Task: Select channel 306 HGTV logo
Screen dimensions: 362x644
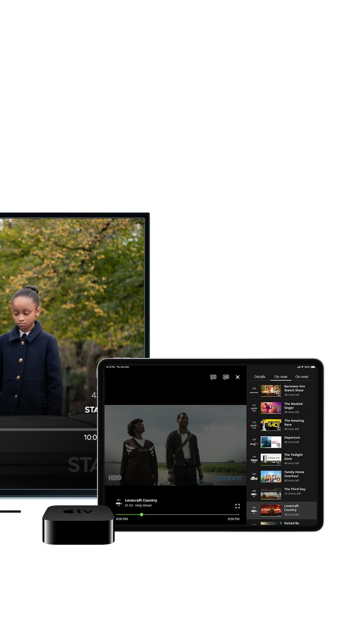Action: click(x=254, y=478)
